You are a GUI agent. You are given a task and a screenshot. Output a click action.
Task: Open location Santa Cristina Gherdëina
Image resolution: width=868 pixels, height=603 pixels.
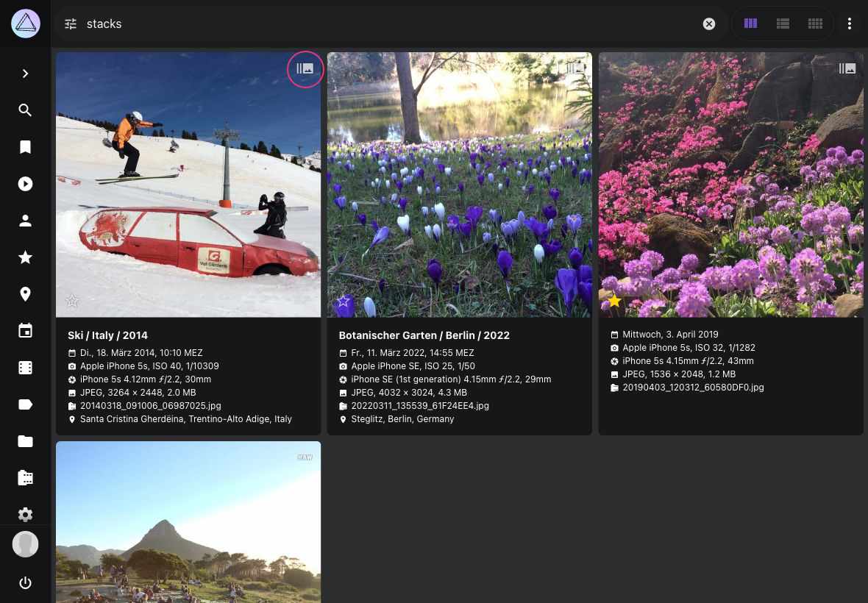[186, 419]
